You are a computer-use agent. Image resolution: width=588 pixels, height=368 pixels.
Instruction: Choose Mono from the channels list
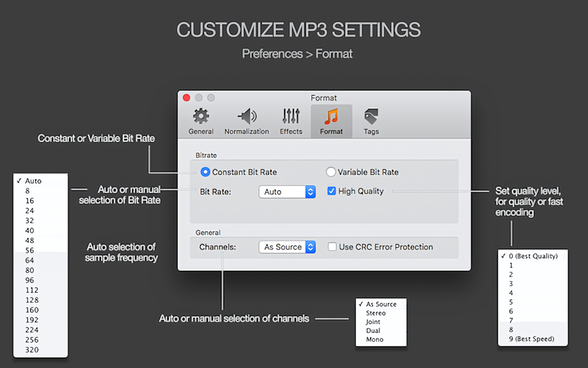click(x=375, y=339)
